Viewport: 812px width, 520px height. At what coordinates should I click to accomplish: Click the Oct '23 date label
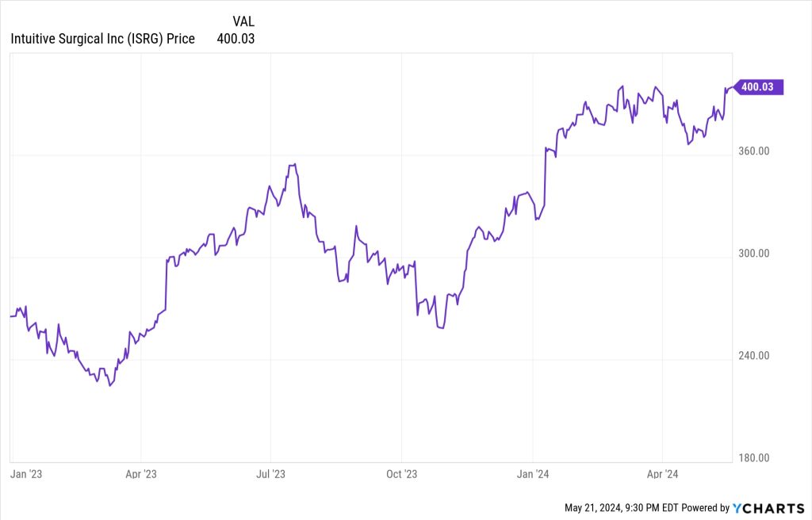click(x=401, y=474)
